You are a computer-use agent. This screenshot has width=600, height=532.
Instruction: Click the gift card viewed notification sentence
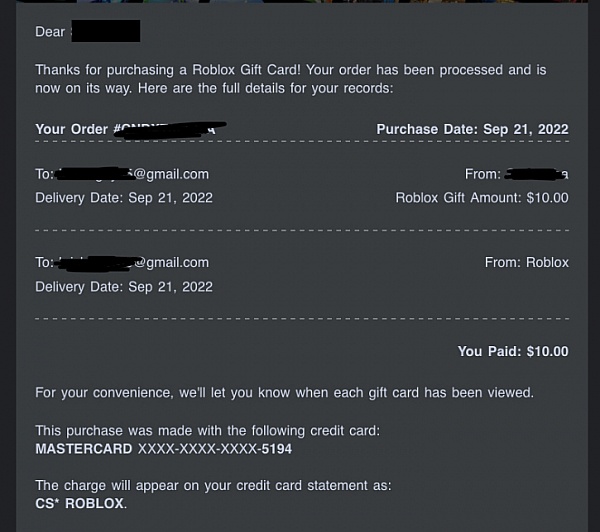[x=284, y=393]
